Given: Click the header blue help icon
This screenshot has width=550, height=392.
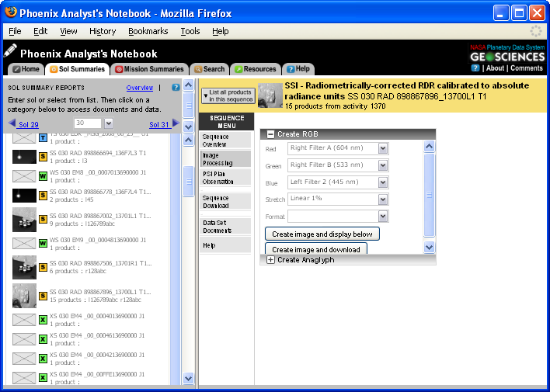Looking at the screenshot, I should (x=475, y=68).
